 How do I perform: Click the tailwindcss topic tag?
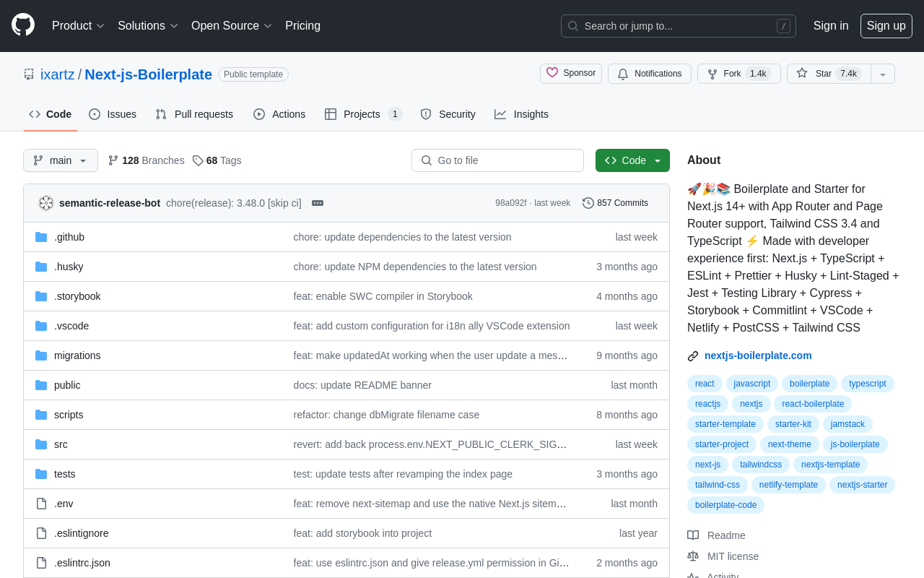pos(759,465)
